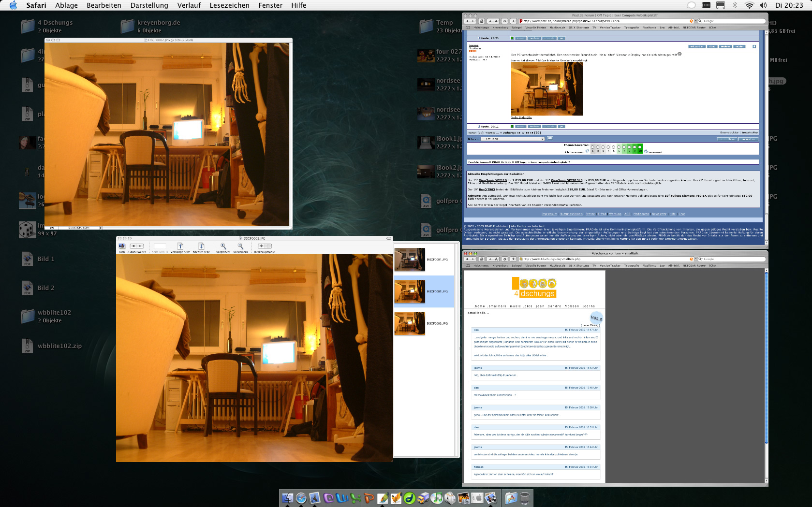
Task: Open the Trash in the Dock
Action: [x=525, y=498]
